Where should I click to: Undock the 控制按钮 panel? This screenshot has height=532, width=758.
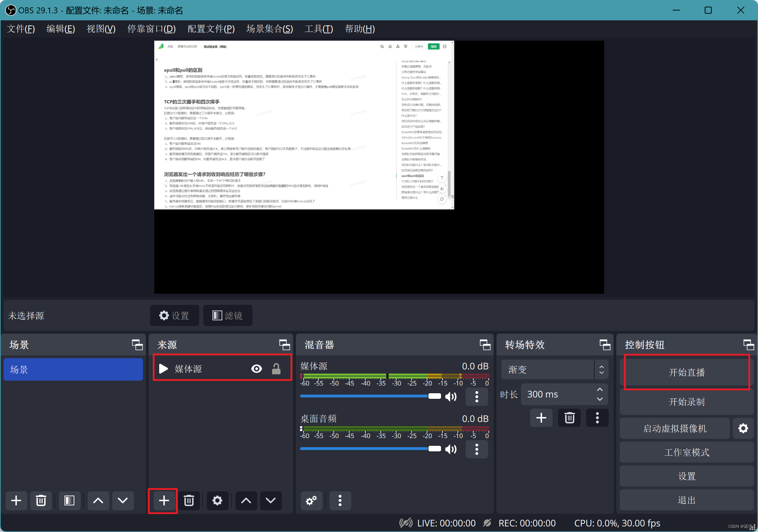749,345
